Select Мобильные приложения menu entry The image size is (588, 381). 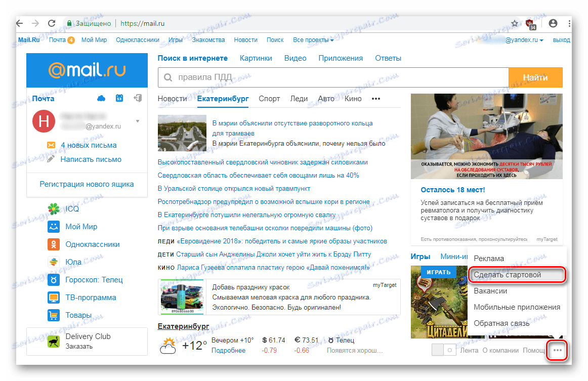pyautogui.click(x=517, y=307)
